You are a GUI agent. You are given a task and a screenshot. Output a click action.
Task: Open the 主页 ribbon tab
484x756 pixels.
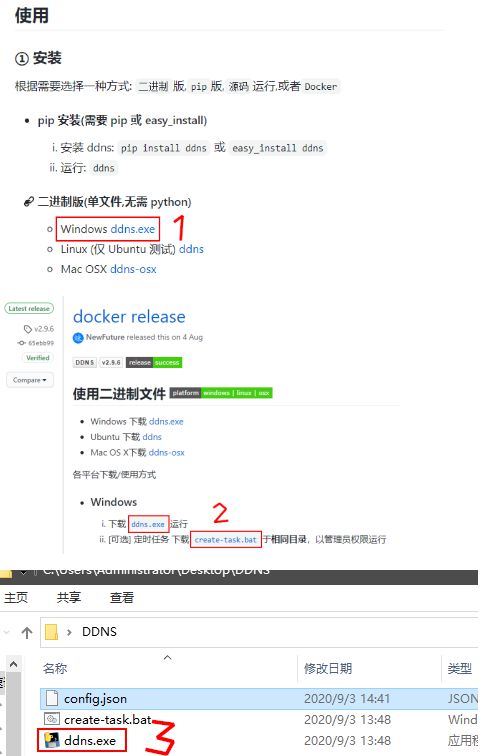(16, 598)
